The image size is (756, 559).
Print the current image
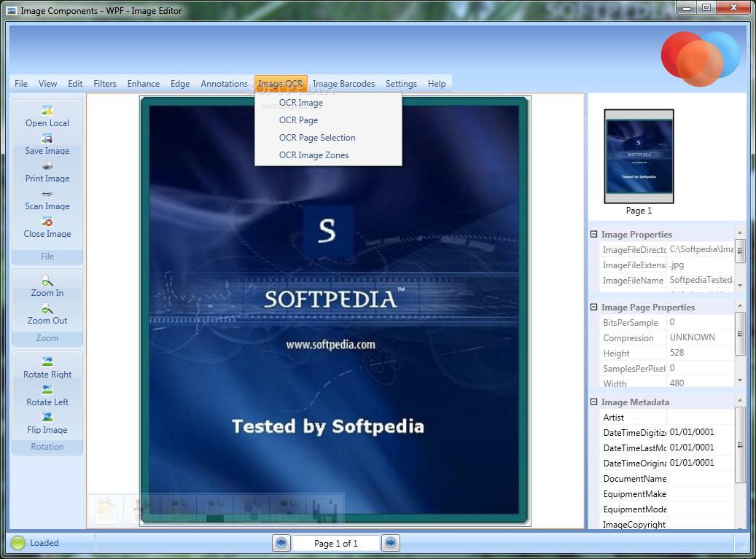(47, 173)
